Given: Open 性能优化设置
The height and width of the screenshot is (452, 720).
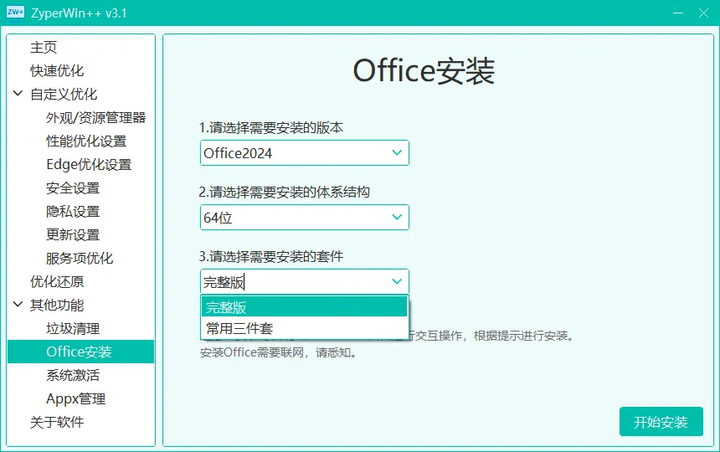Looking at the screenshot, I should pyautogui.click(x=86, y=141).
